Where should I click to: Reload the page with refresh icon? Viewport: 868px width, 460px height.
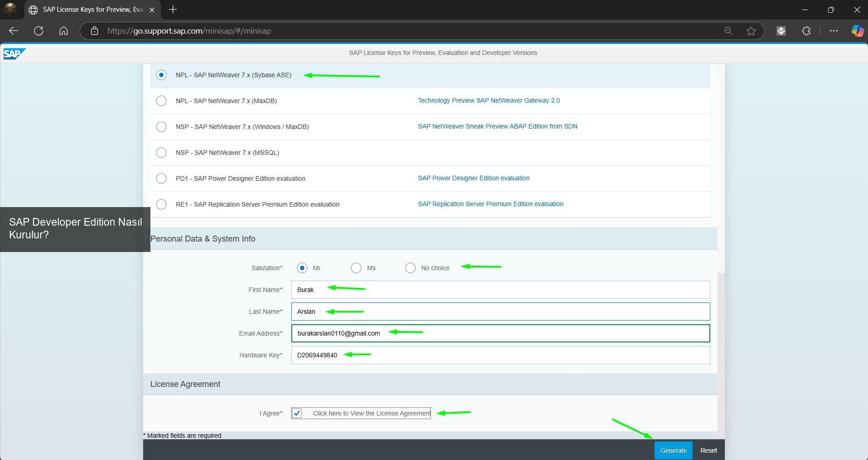click(39, 31)
